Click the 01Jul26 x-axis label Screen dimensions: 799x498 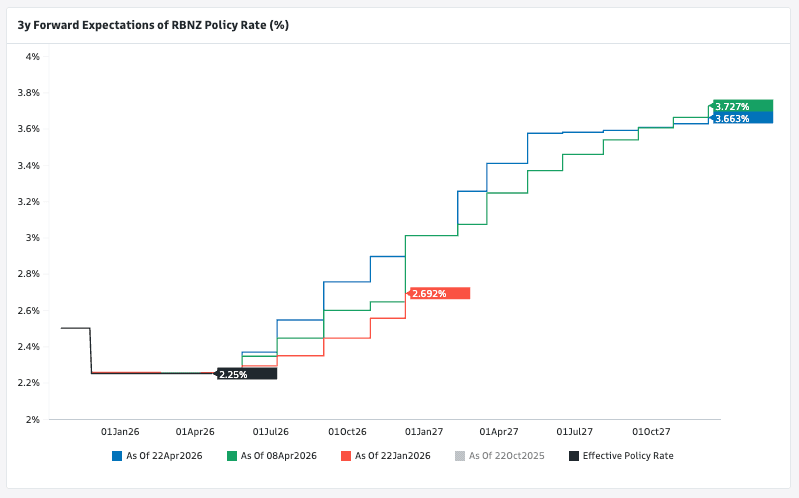(x=271, y=432)
